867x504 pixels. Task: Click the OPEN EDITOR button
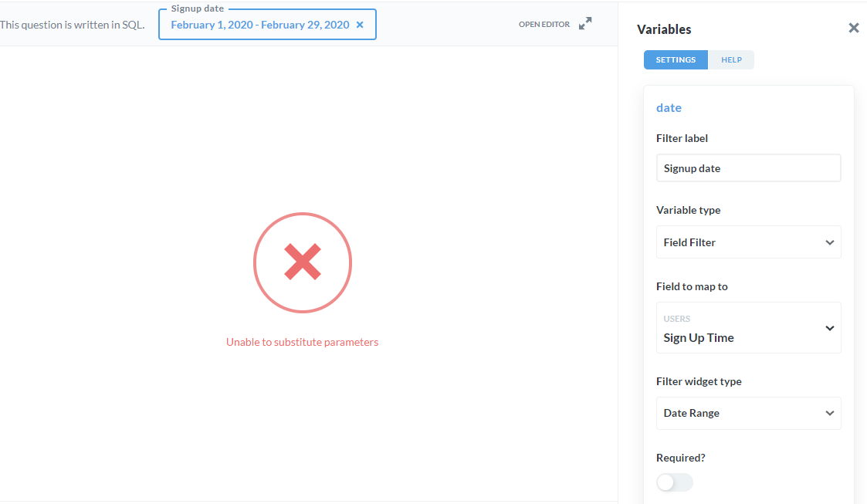pos(544,24)
